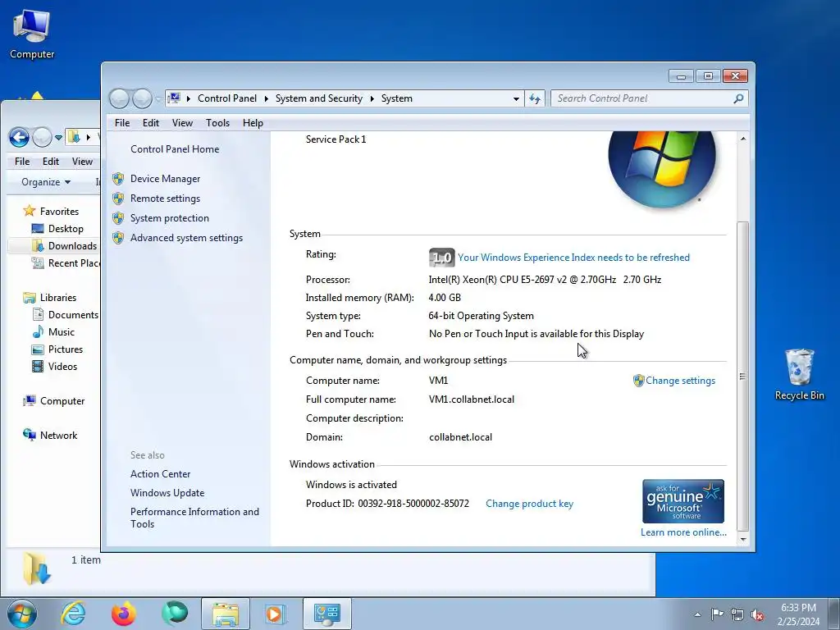Open the View menu in System window
The width and height of the screenshot is (840, 630).
pyautogui.click(x=182, y=123)
